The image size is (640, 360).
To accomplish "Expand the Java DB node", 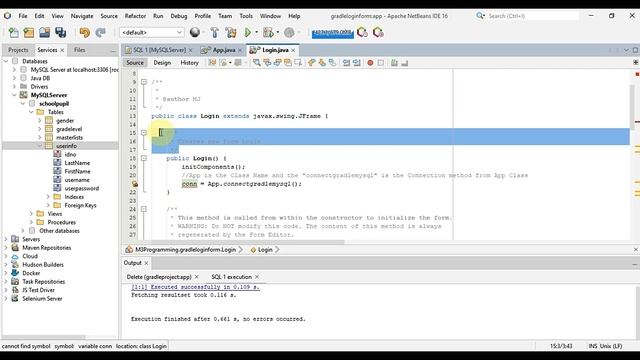I will pyautogui.click(x=14, y=78).
